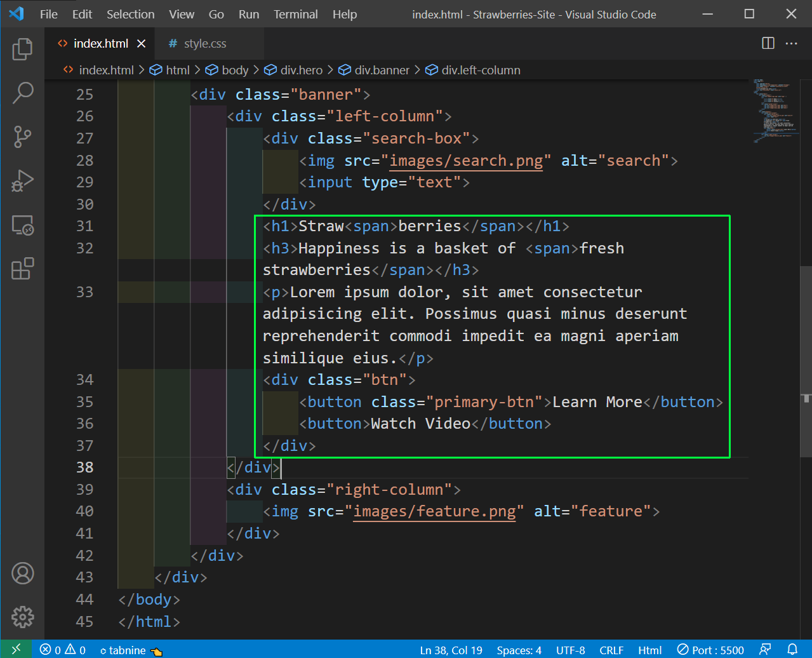812x658 pixels.
Task: Open images/search.png link on line 28
Action: (x=466, y=161)
